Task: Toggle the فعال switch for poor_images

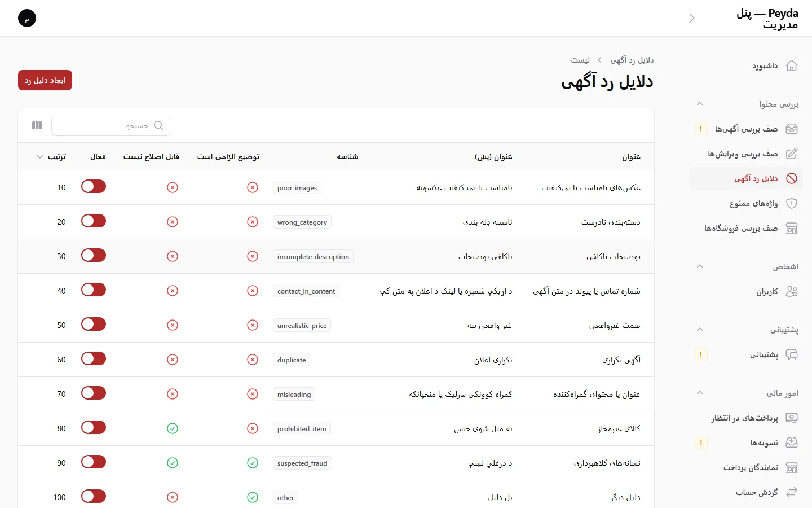Action: [94, 187]
